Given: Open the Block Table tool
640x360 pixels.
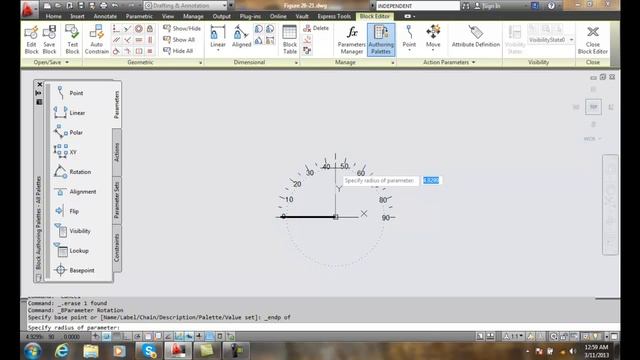Looking at the screenshot, I should coord(290,40).
